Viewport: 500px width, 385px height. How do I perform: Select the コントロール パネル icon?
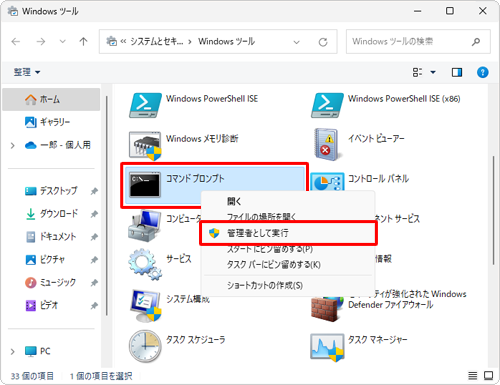(x=327, y=182)
